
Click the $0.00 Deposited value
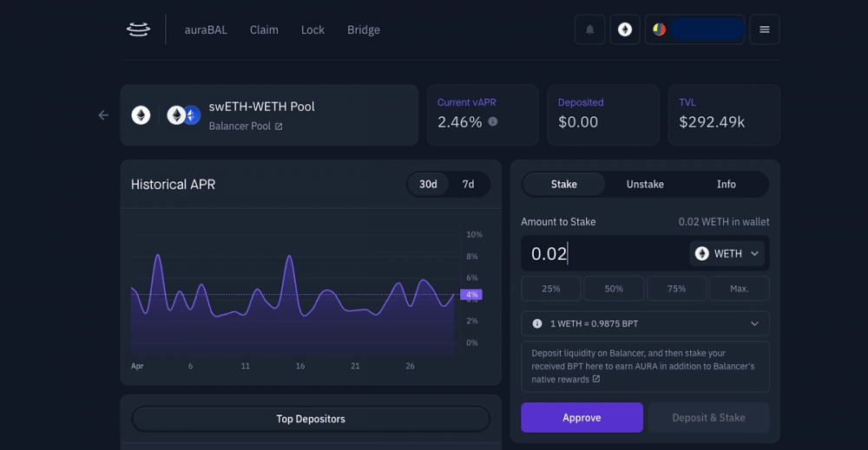click(x=578, y=122)
